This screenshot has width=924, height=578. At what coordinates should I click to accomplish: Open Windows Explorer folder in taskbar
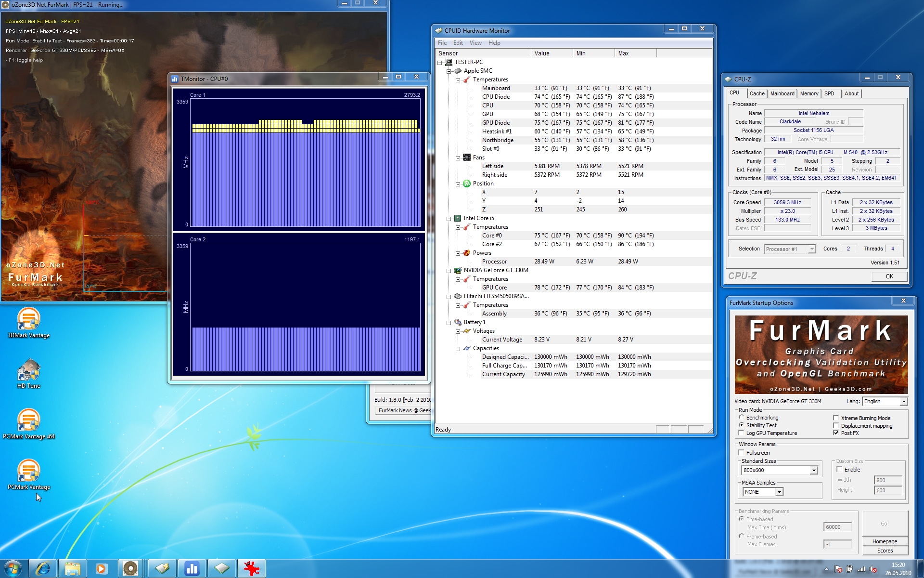73,568
